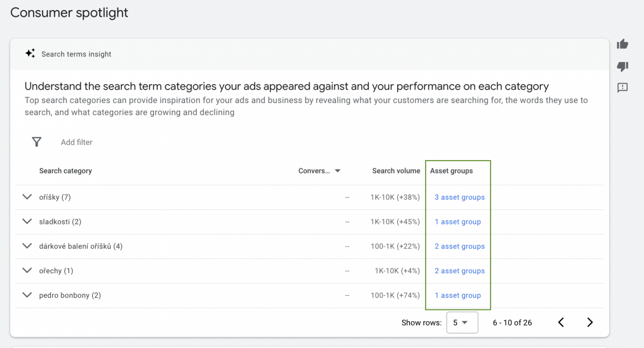The width and height of the screenshot is (644, 348).
Task: Click the filter funnel icon
Action: point(36,142)
